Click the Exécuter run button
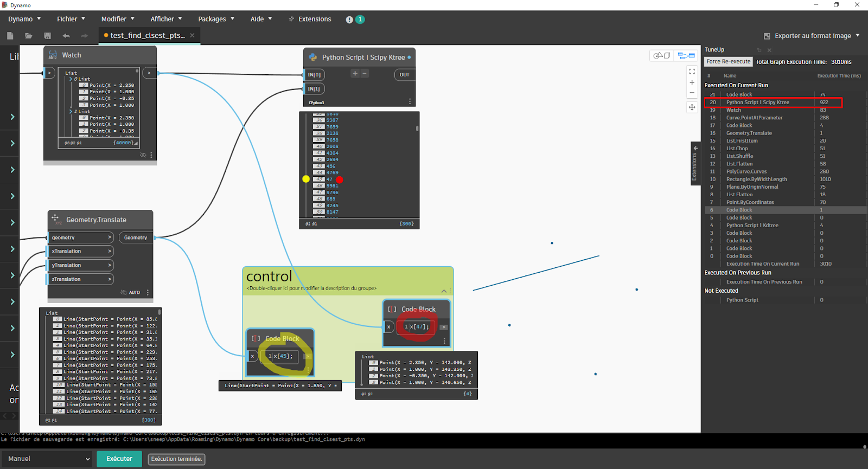Viewport: 868px width, 469px height. 119,459
